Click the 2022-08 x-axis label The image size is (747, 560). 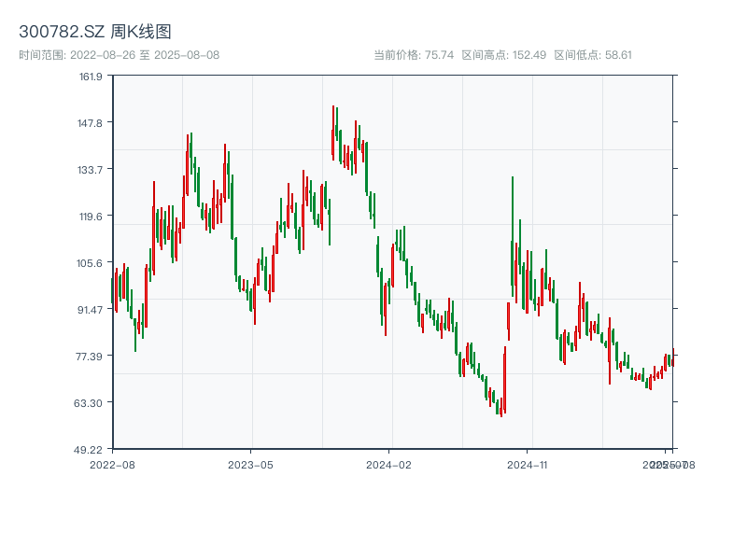[x=113, y=462]
